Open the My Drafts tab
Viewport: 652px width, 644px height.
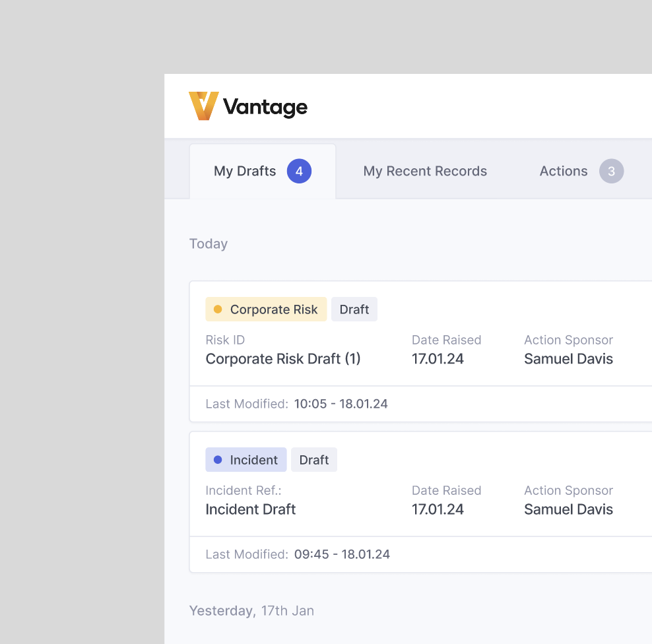pos(245,172)
